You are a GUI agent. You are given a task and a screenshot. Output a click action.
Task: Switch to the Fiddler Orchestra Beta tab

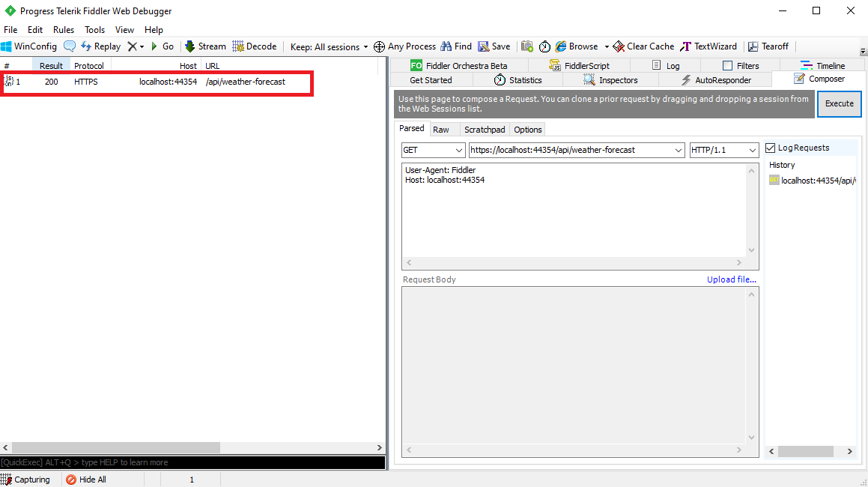point(459,65)
